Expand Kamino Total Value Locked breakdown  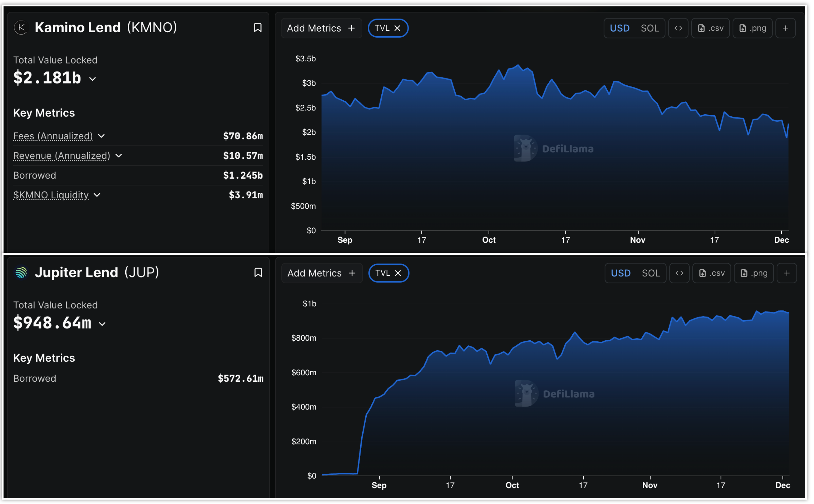93,79
